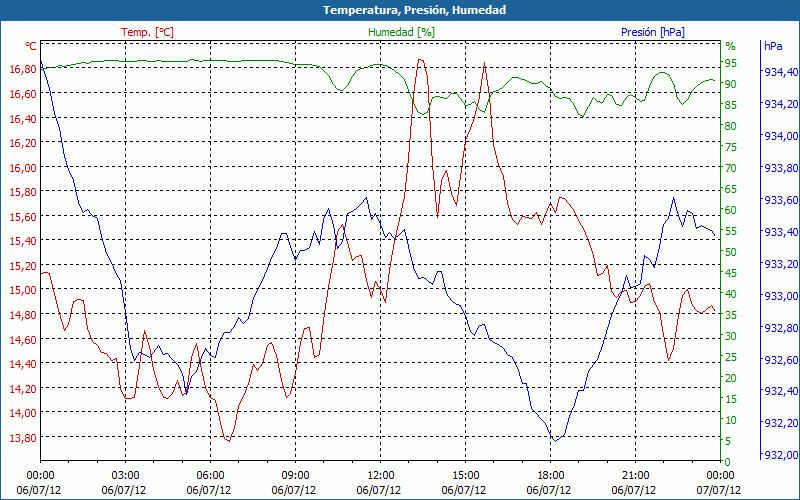This screenshot has width=800, height=500.
Task: Click humidity axis value '60'
Action: 731,210
